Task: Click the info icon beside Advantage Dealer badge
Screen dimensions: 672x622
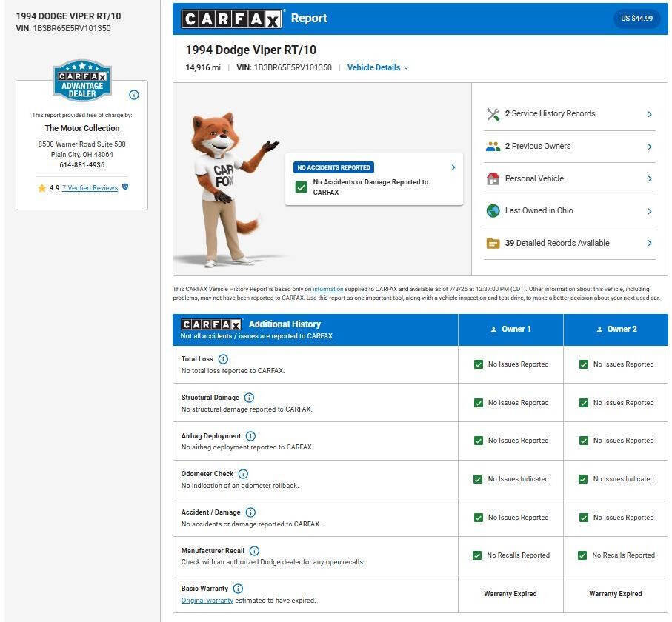Action: click(x=133, y=95)
